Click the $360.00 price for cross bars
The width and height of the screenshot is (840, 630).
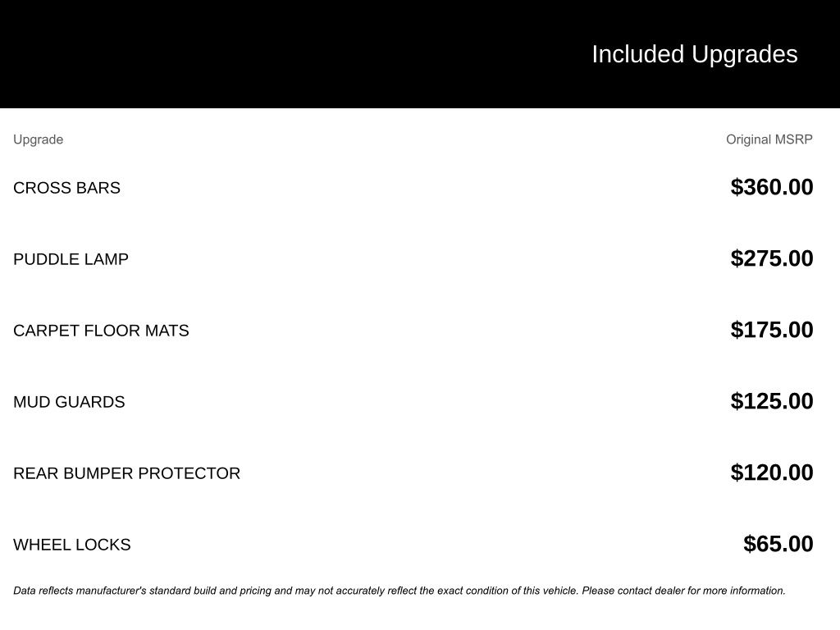click(x=771, y=187)
